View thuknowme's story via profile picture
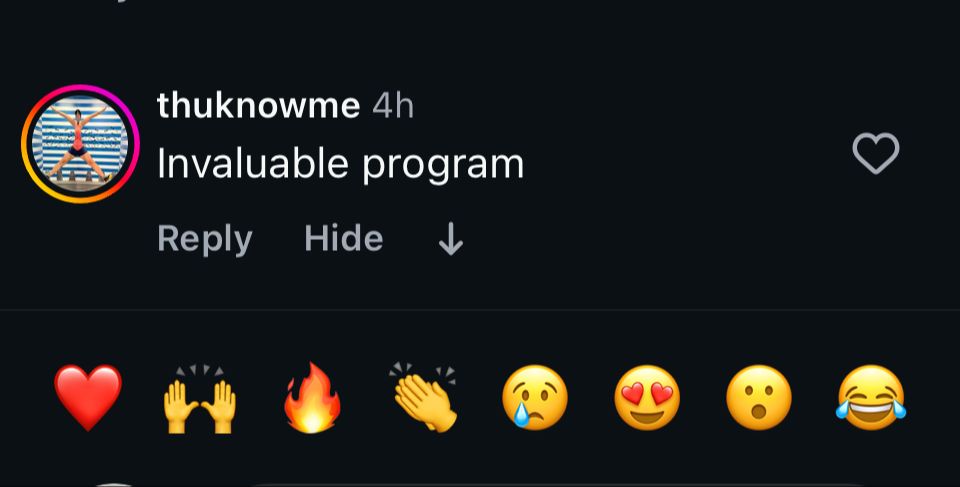Image resolution: width=960 pixels, height=487 pixels. click(80, 144)
